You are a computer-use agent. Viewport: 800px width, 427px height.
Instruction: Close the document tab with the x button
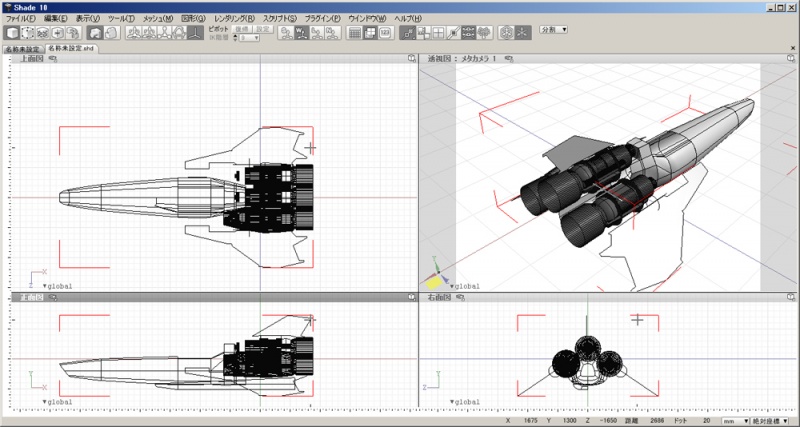coord(793,48)
